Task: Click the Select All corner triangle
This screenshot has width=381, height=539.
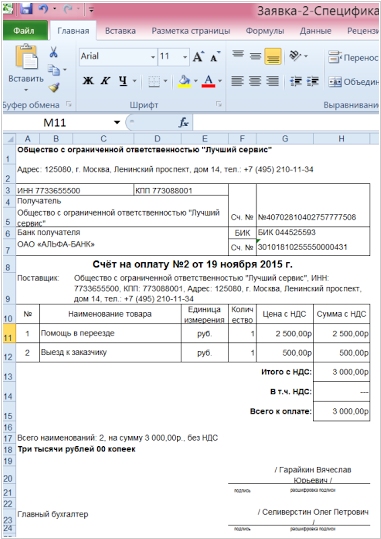Action: (x=10, y=139)
